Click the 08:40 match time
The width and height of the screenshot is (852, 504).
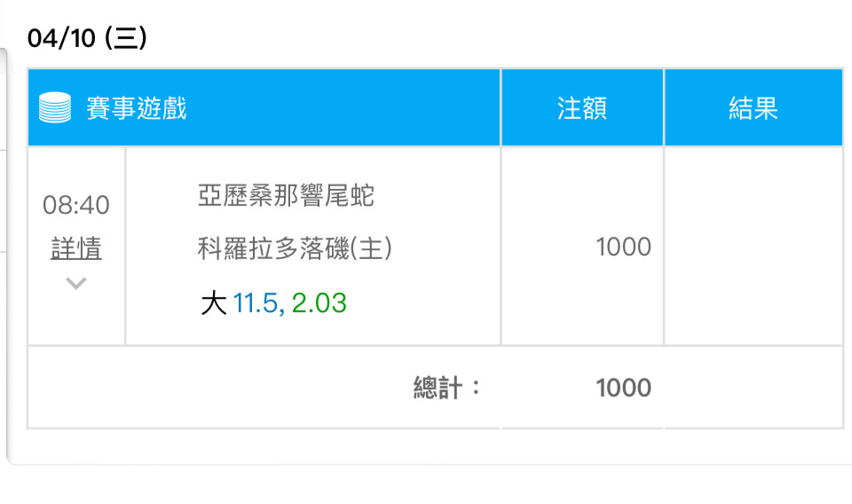(76, 206)
